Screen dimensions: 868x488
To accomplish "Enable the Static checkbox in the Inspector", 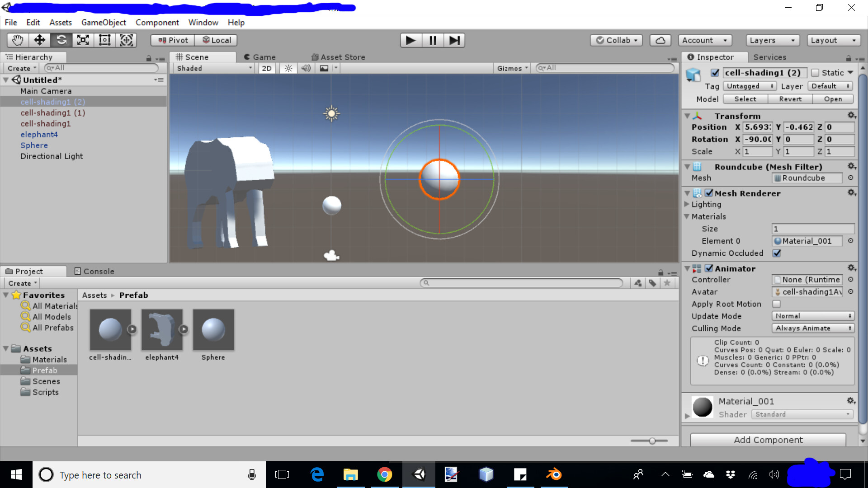I will [x=816, y=72].
